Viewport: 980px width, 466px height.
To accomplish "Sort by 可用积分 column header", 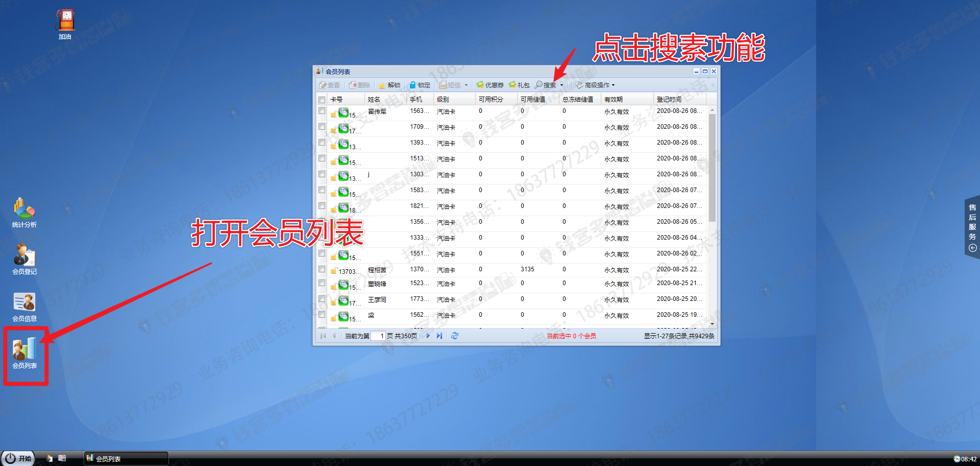I will 491,100.
